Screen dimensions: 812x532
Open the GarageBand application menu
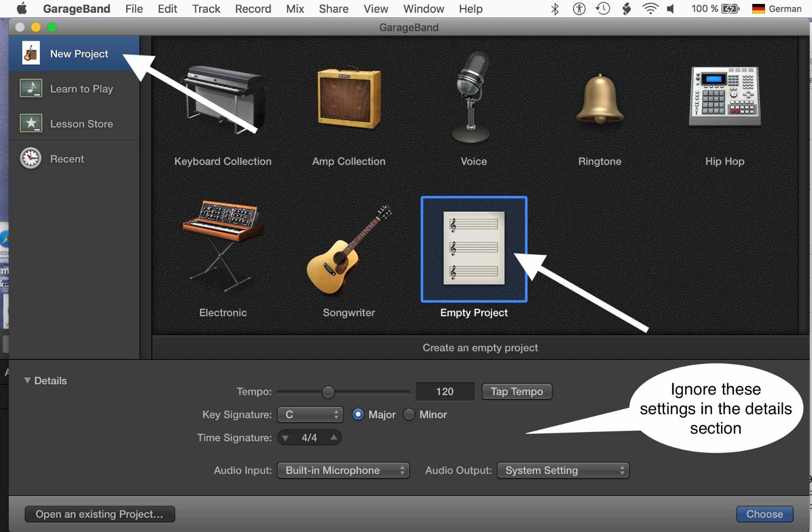(76, 9)
